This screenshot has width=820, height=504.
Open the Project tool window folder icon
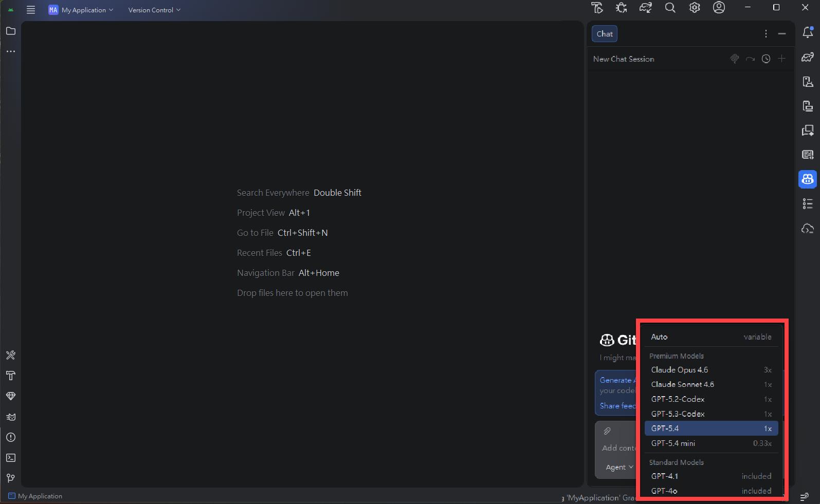pyautogui.click(x=11, y=31)
